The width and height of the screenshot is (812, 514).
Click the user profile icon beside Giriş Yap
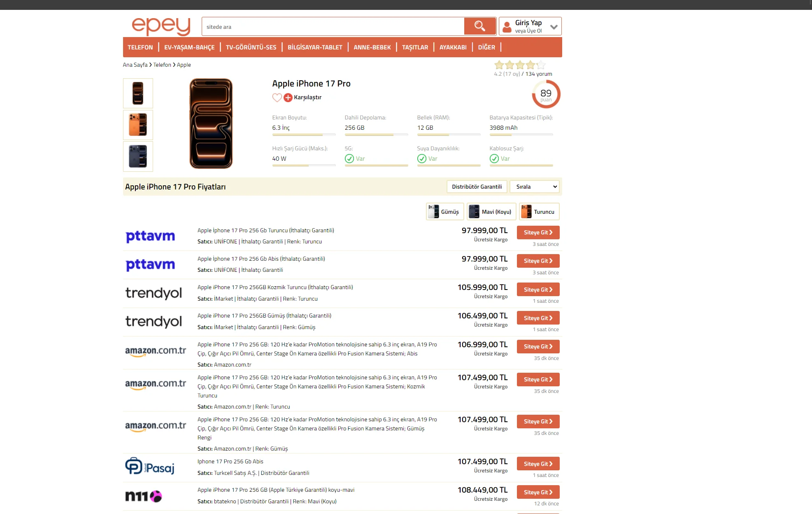click(x=507, y=27)
